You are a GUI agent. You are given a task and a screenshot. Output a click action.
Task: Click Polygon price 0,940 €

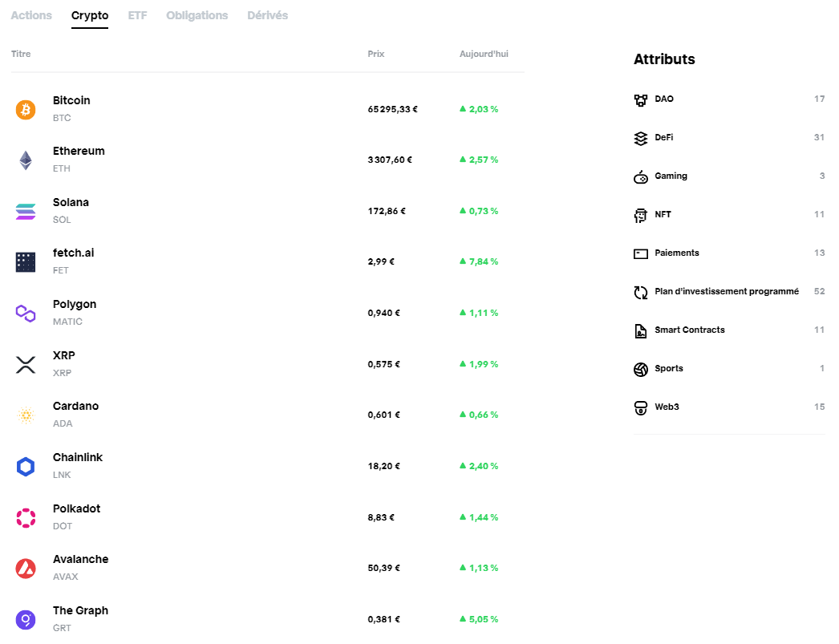(383, 313)
